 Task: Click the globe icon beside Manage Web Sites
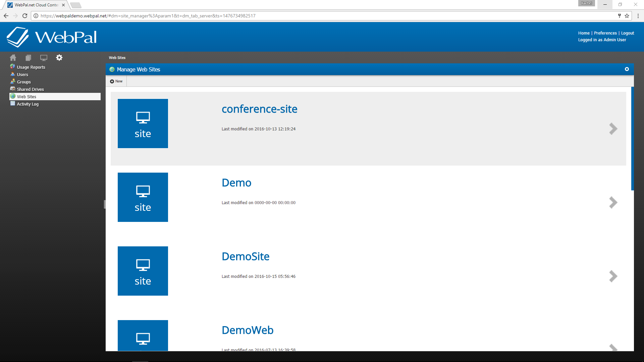click(x=112, y=69)
